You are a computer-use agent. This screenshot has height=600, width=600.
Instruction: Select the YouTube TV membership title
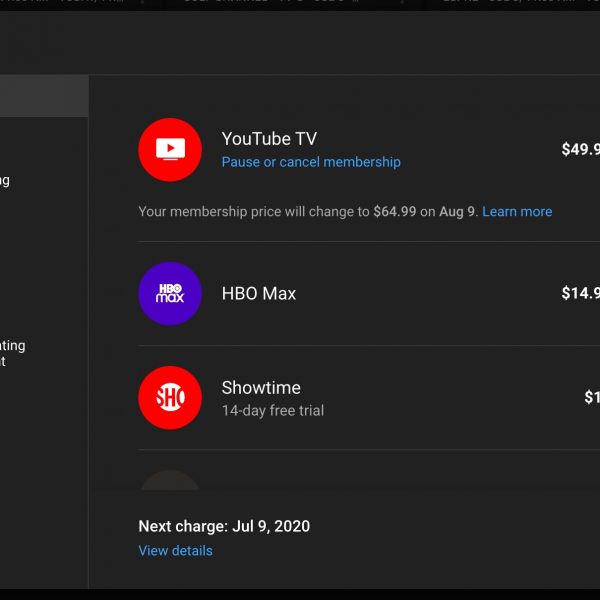coord(269,139)
